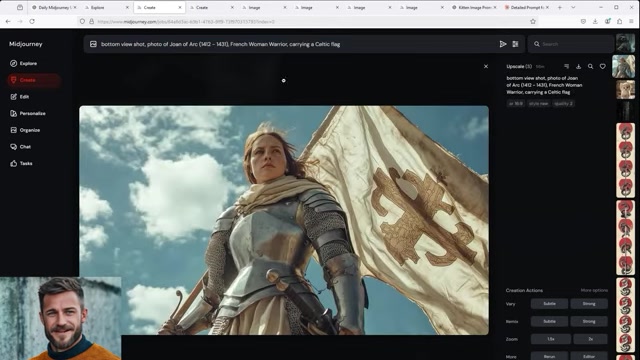Select the third red dragon thumbnail strip

(625, 315)
